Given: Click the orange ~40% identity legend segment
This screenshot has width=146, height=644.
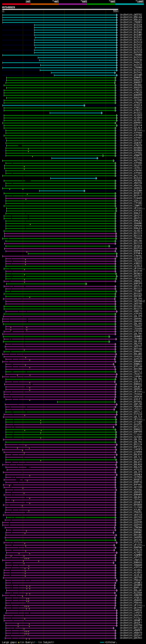Looking at the screenshot, I should coord(45,4).
